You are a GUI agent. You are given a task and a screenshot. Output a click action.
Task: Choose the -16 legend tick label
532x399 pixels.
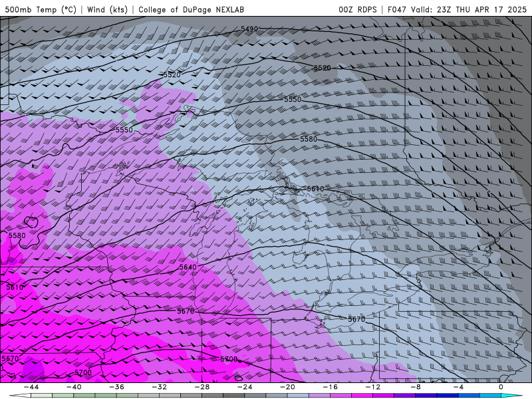330,387
